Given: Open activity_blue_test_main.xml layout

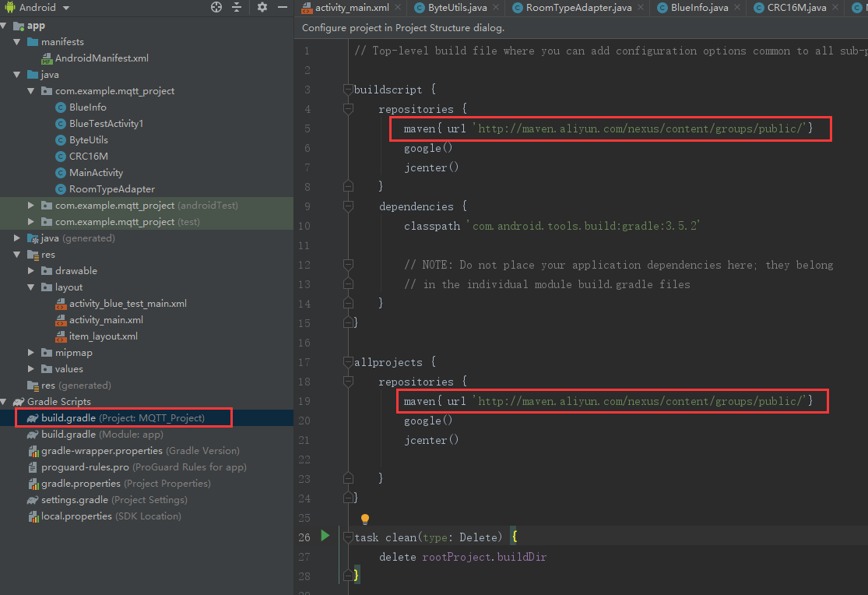Looking at the screenshot, I should [128, 304].
